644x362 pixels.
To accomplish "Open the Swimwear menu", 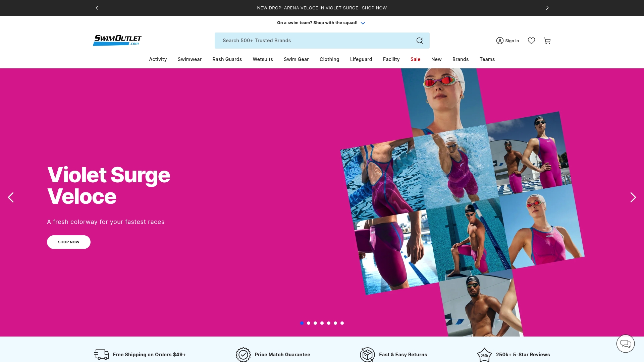I will click(189, 59).
